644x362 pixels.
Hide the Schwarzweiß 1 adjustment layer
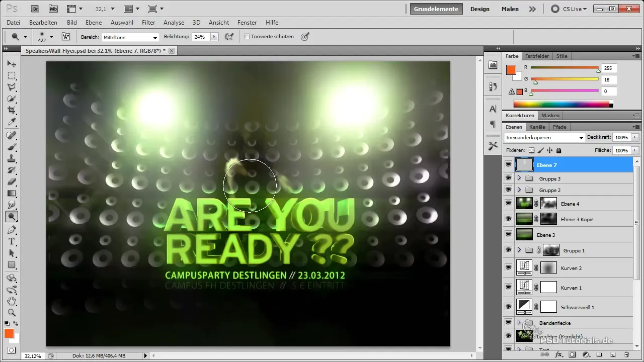[x=508, y=307]
